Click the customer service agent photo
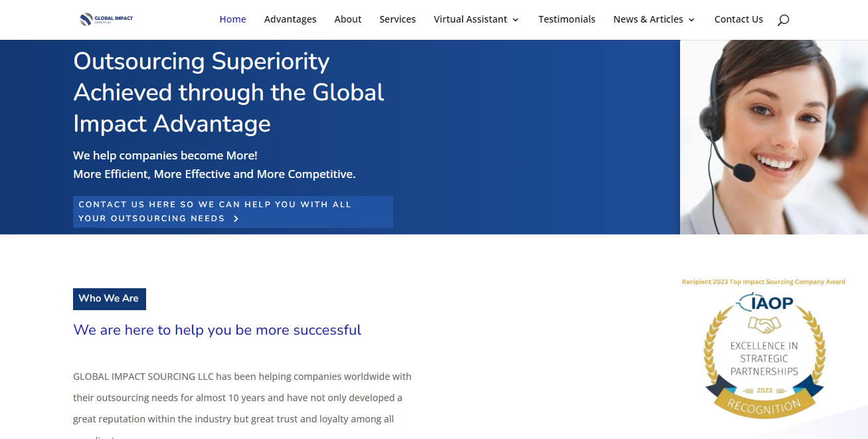Viewport: 868px width, 439px height. [x=774, y=137]
